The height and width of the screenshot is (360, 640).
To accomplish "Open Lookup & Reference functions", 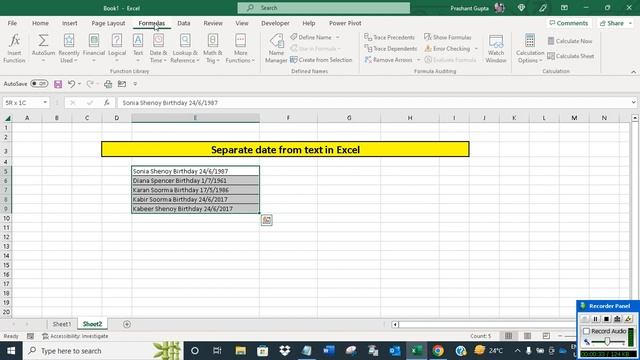I will pyautogui.click(x=185, y=48).
